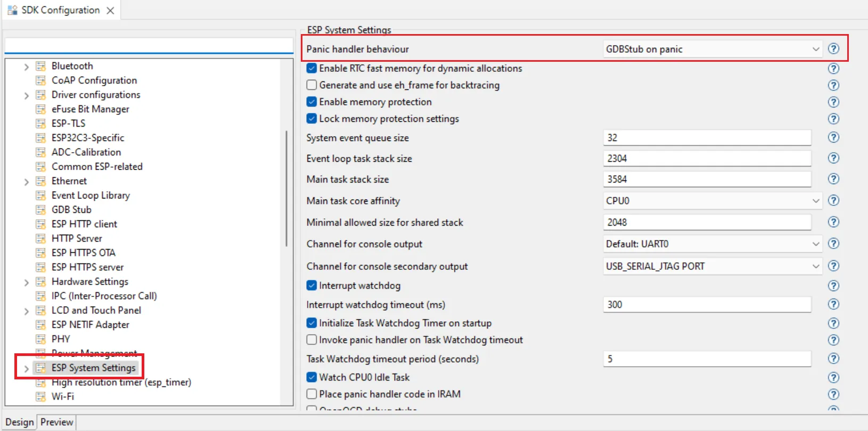Switch to the Design tab
868x431 pixels.
(x=20, y=422)
